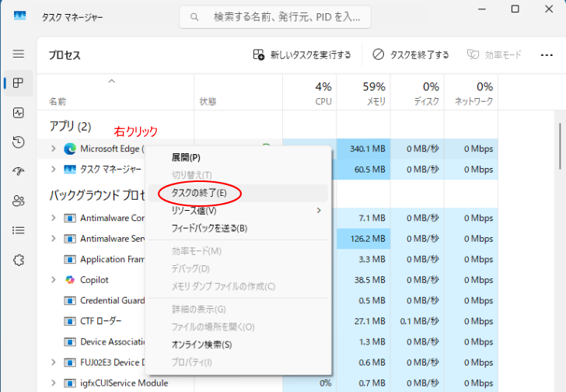Choose タスクの終了(E) in context menu
Screen dimensions: 566x392
tap(199, 192)
